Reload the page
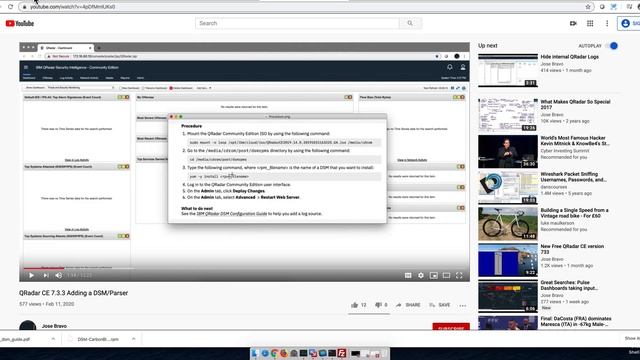 10,7
